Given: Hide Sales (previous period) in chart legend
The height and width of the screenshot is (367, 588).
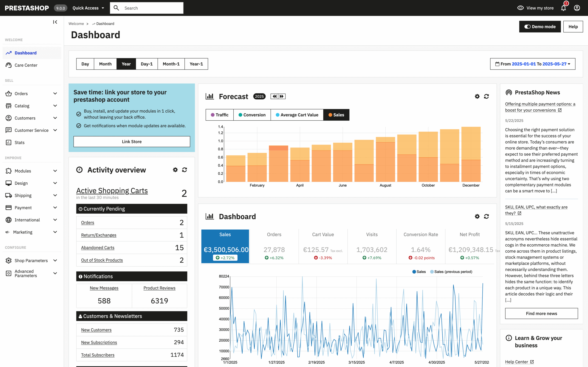Looking at the screenshot, I should 451,272.
